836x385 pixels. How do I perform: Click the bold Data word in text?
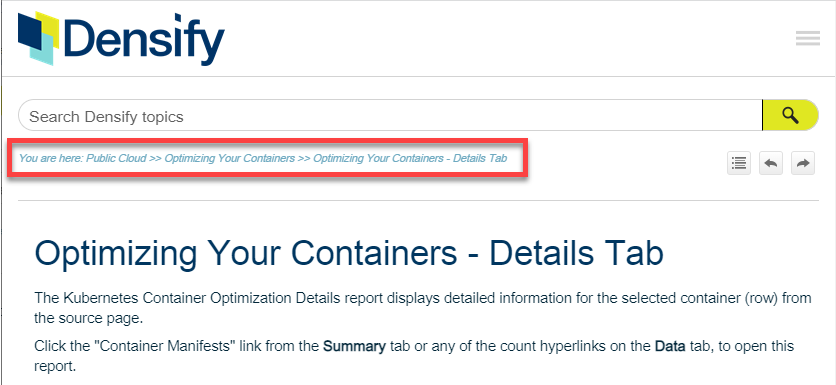point(670,347)
